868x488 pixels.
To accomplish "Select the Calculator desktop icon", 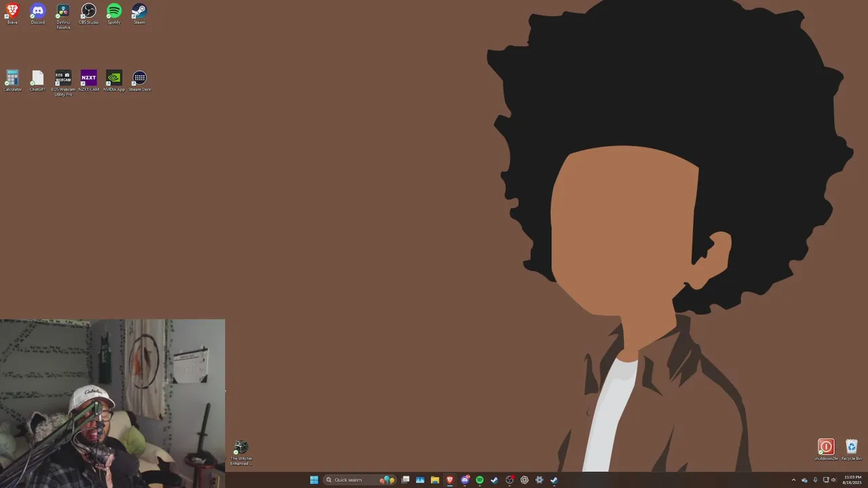I will pos(12,81).
